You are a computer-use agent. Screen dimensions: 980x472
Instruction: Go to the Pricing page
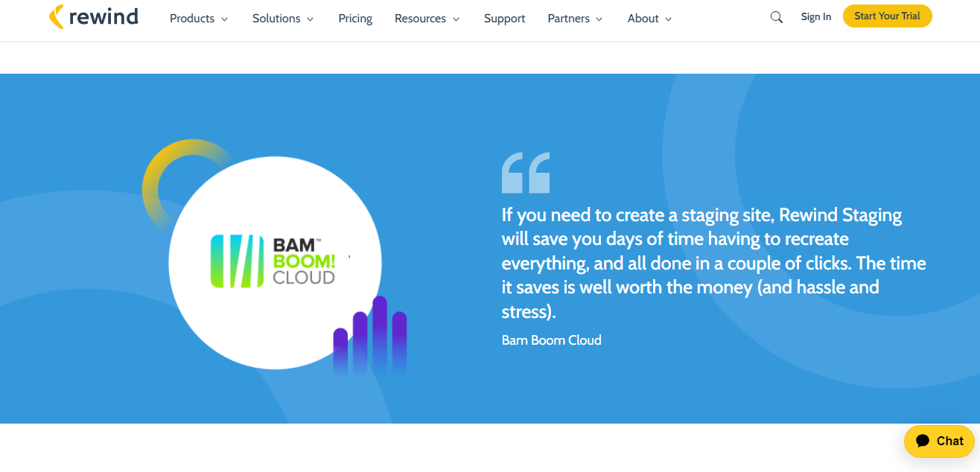tap(355, 19)
